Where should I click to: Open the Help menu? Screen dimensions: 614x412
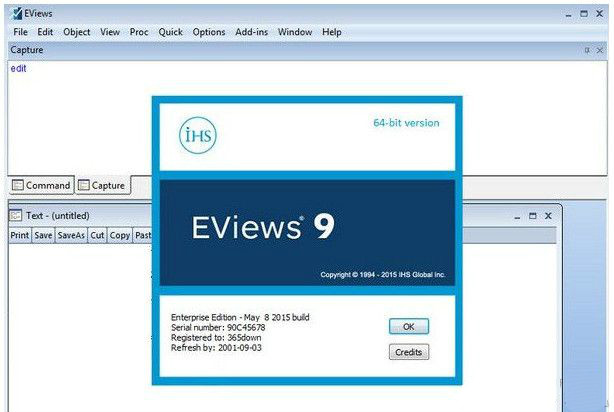pos(332,32)
